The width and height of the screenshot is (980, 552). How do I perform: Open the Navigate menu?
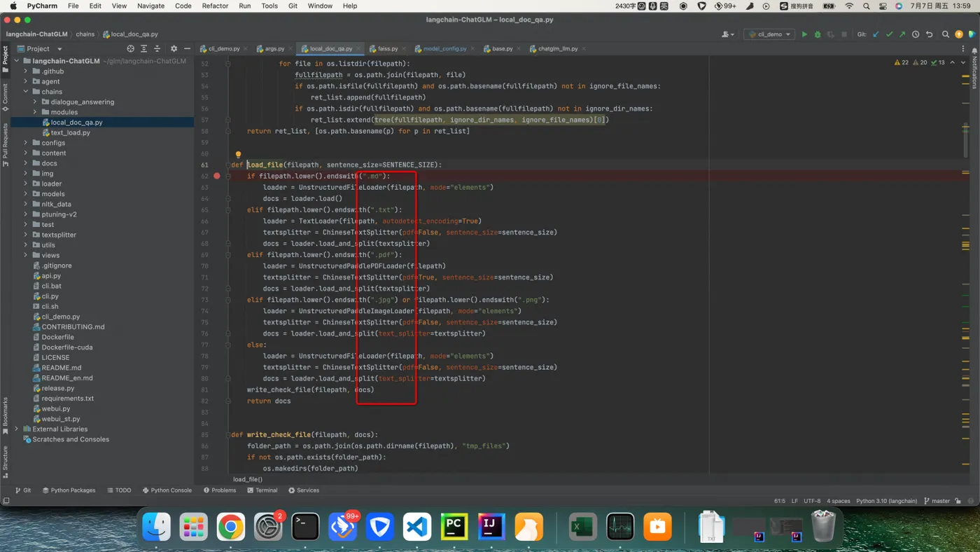click(x=150, y=6)
